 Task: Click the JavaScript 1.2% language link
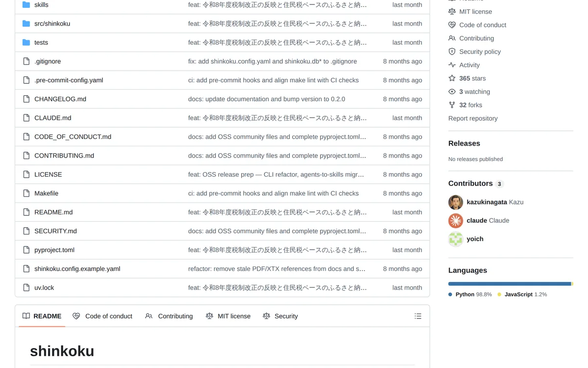click(522, 294)
